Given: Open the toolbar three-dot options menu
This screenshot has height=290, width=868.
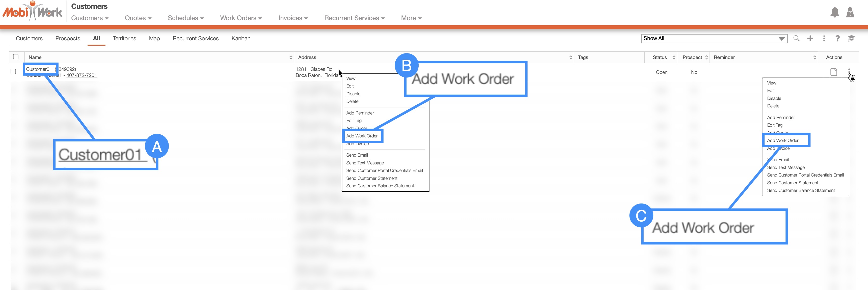Looking at the screenshot, I should pos(824,38).
